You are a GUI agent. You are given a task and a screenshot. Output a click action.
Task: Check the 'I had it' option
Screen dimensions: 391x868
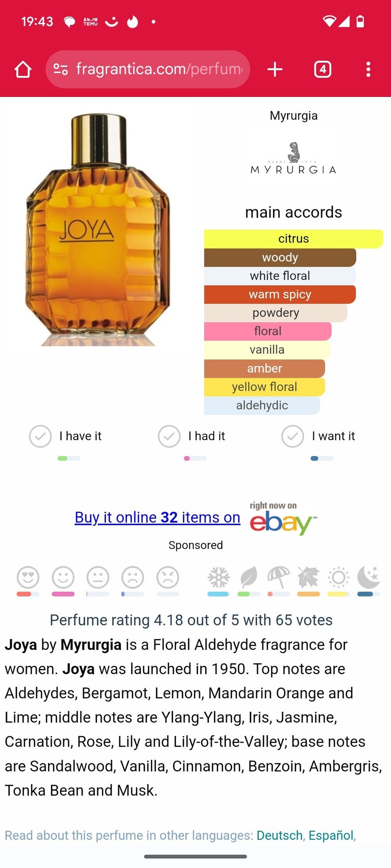191,436
